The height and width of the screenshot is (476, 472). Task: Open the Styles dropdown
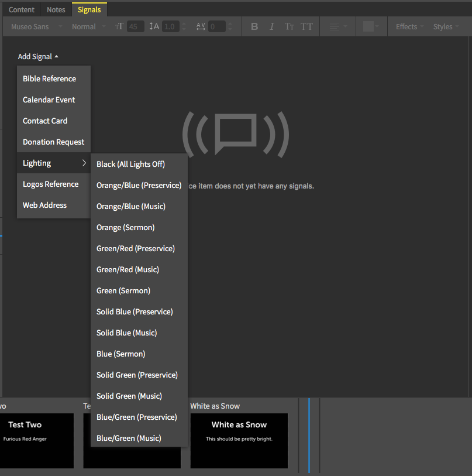click(x=445, y=27)
